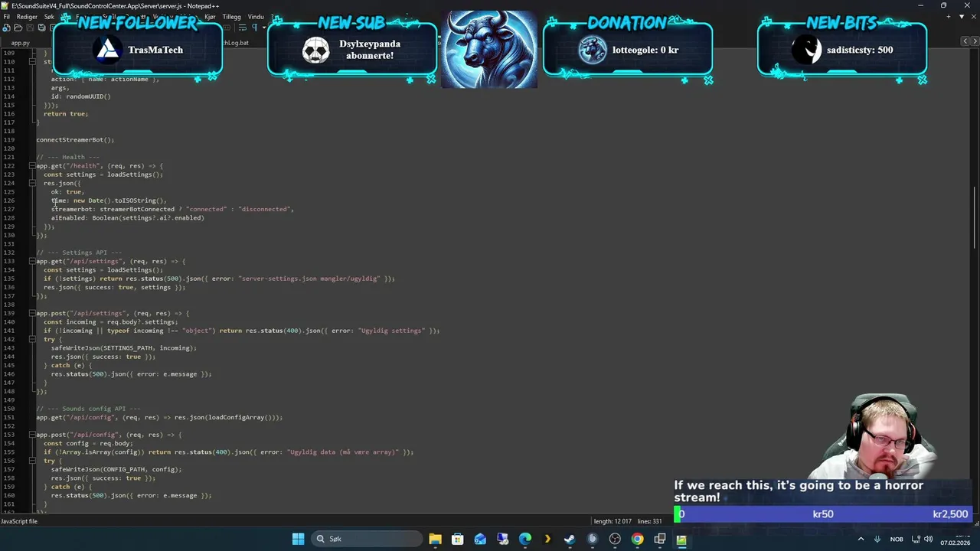Click the 'lines: 331' status entry

tap(649, 521)
